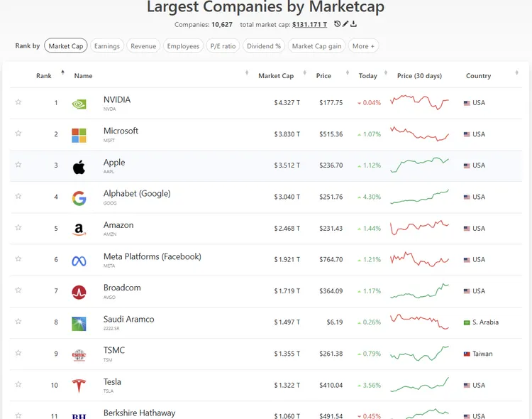
Task: Favorite Microsoft with its star
Action: pos(18,134)
